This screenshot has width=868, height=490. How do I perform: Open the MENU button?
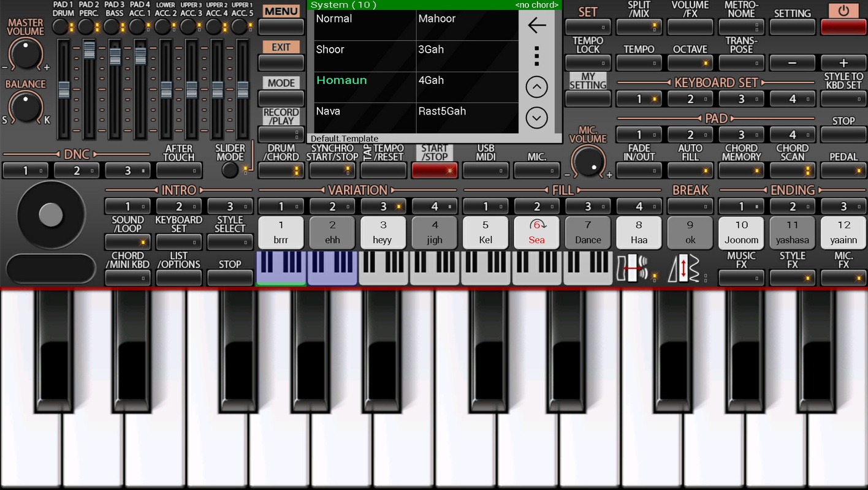281,27
